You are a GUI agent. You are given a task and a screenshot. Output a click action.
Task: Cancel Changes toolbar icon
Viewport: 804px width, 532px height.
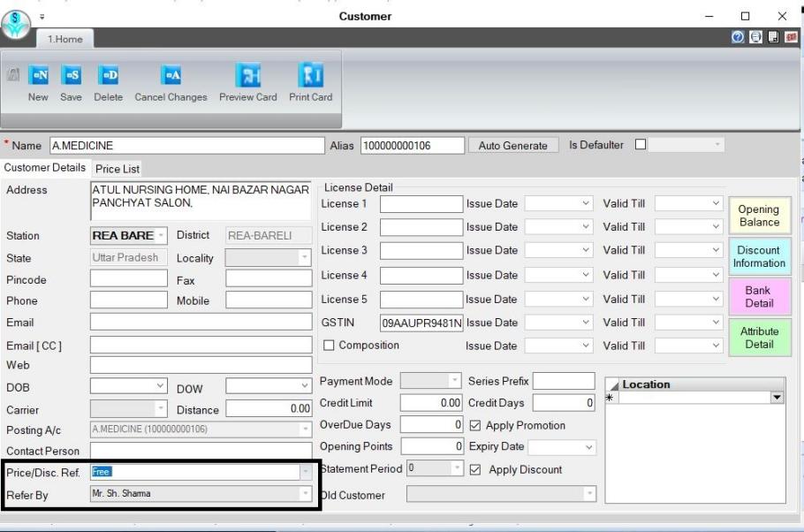171,75
